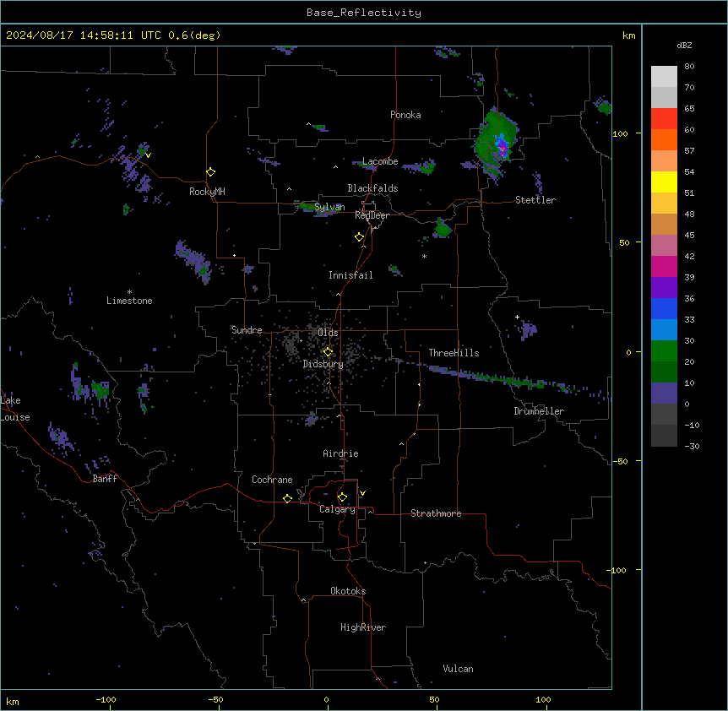Viewport: 728px width, 711px height.
Task: Click the Innisfail city label
Action: click(x=350, y=275)
